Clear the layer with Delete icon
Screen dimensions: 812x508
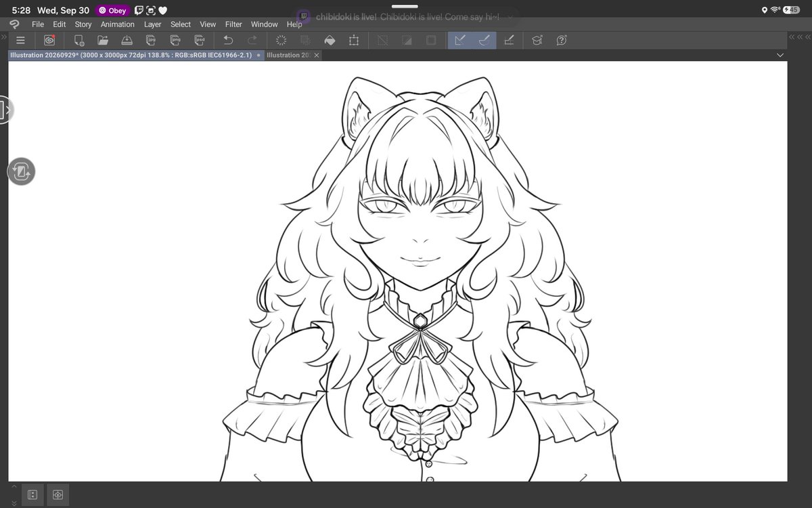(x=281, y=40)
